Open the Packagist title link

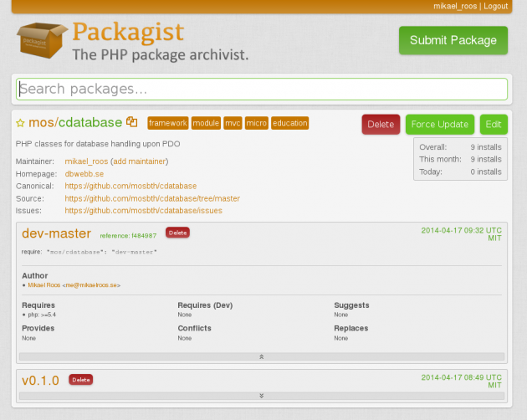128,32
